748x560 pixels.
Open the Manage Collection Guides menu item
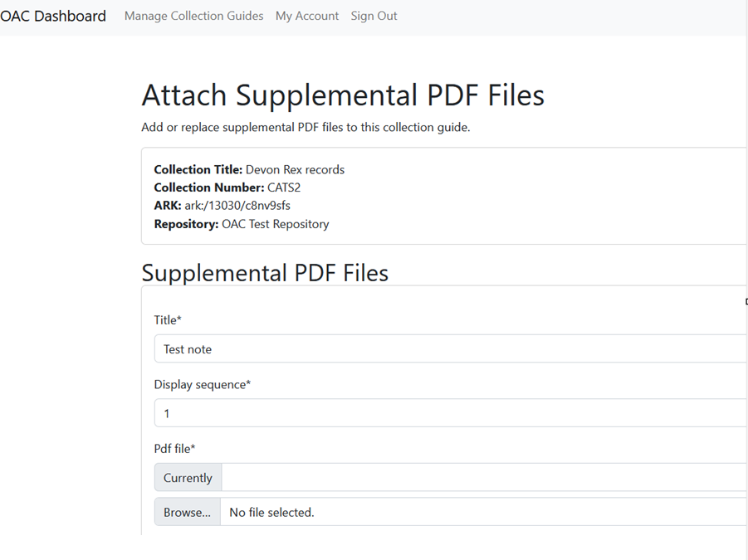tap(193, 16)
